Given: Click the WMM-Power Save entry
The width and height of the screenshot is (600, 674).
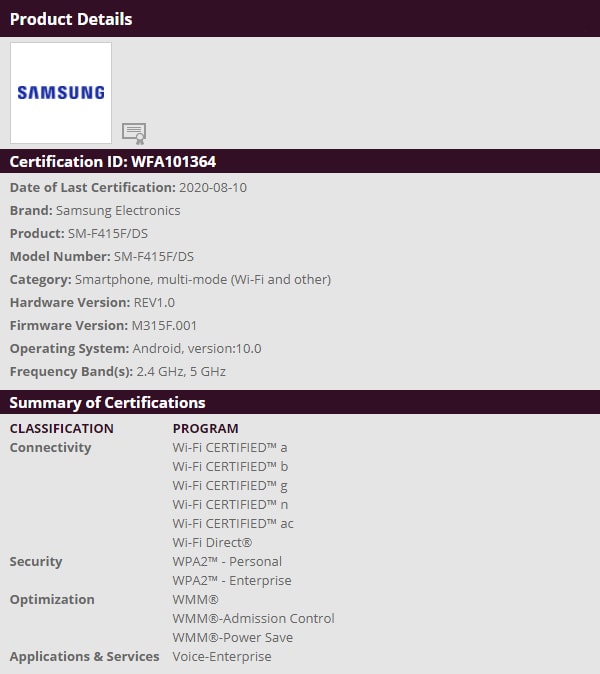Looking at the screenshot, I should pyautogui.click(x=232, y=638).
